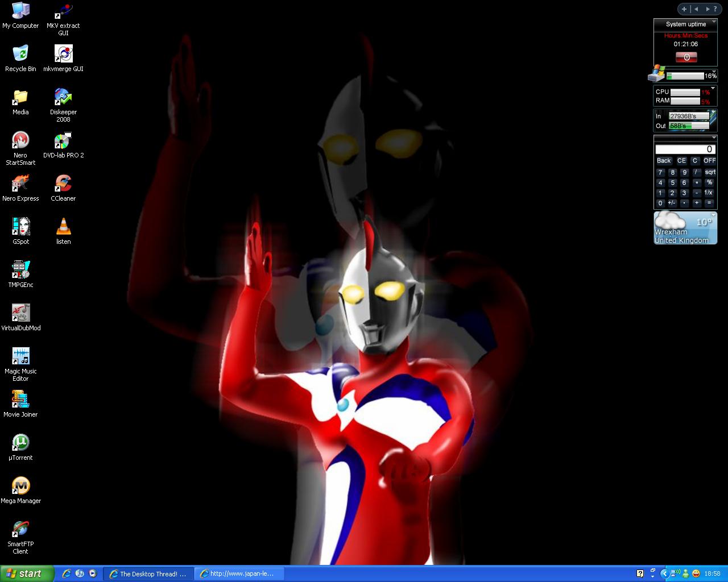Open calculator gadget dropdown arrow
728x582 pixels.
tap(714, 138)
